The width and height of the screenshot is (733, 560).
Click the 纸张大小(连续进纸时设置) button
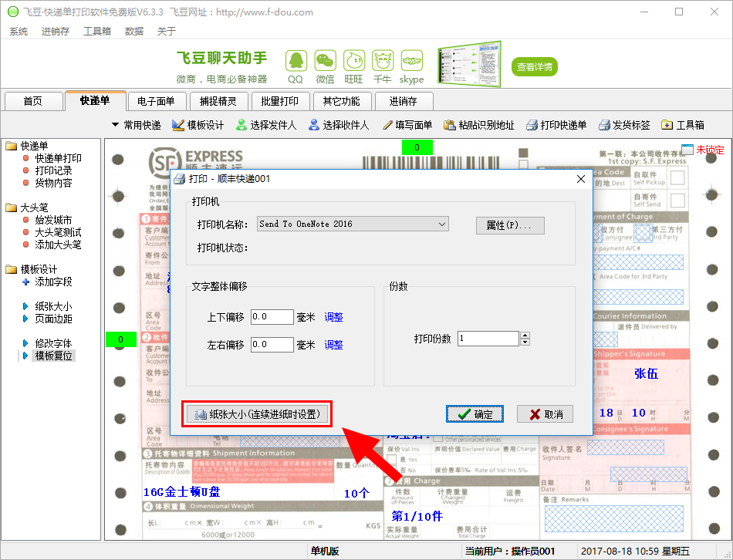pos(257,414)
